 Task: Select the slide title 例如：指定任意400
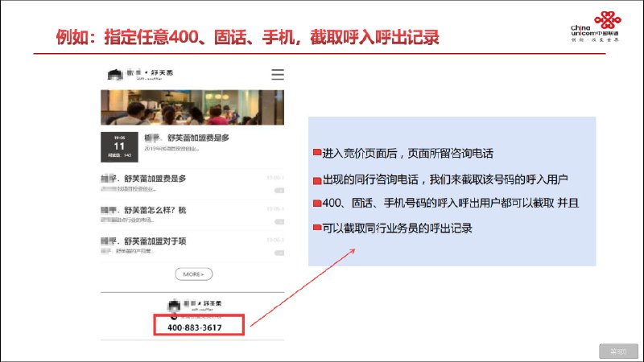pyautogui.click(x=248, y=37)
